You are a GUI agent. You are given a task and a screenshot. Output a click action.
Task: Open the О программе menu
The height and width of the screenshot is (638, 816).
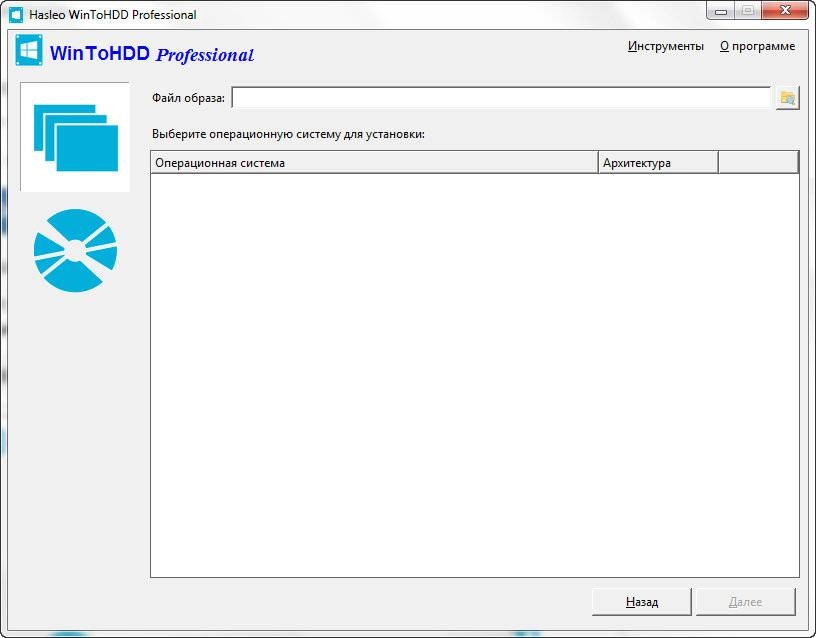(758, 46)
